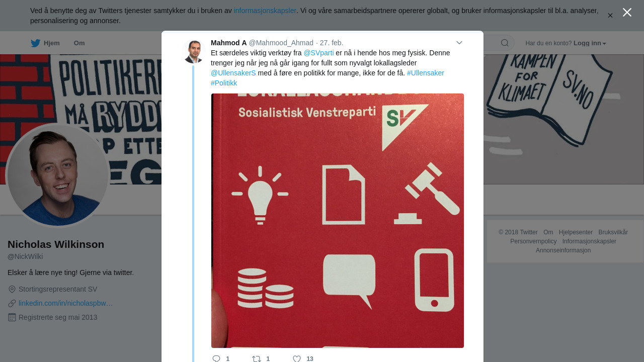Click the search magnifier icon
Screen dimensions: 644x362
(x=505, y=43)
